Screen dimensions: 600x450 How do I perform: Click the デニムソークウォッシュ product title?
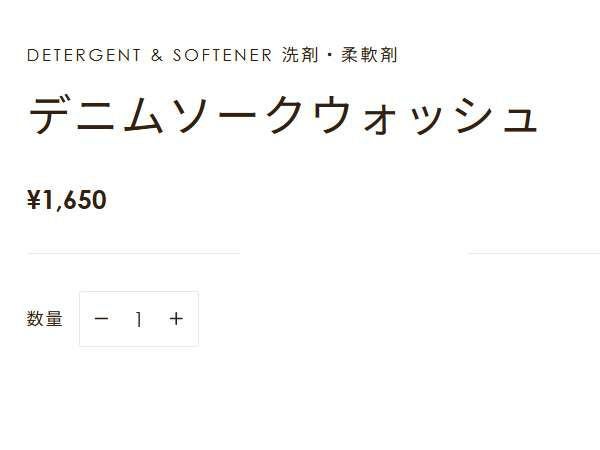pyautogui.click(x=283, y=117)
